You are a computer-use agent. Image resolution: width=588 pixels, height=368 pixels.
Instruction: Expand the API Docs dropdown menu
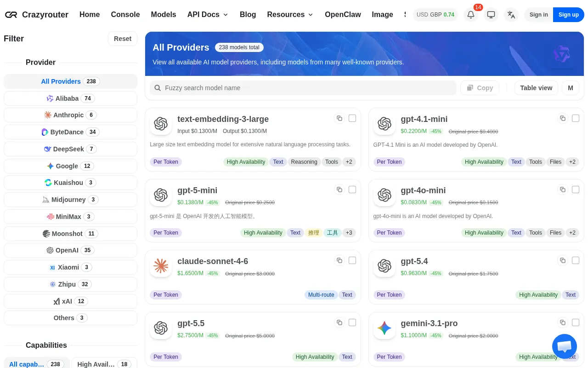tap(208, 15)
